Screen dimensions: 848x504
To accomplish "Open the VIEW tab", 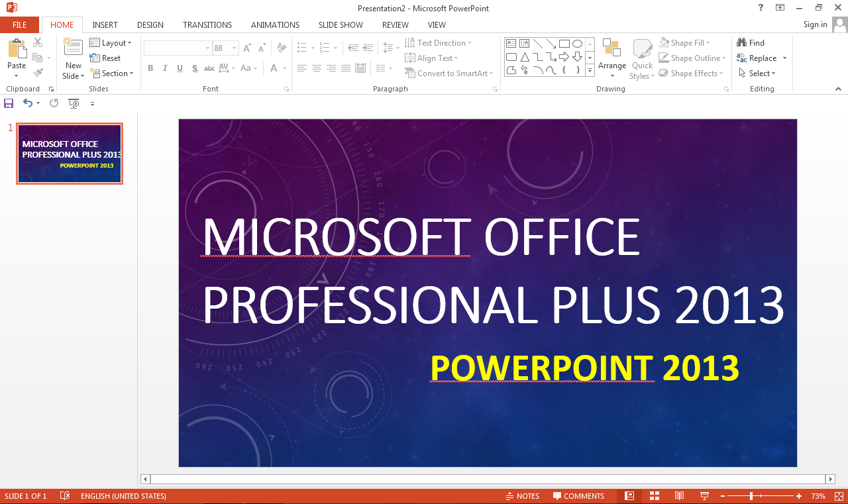I will click(x=437, y=25).
